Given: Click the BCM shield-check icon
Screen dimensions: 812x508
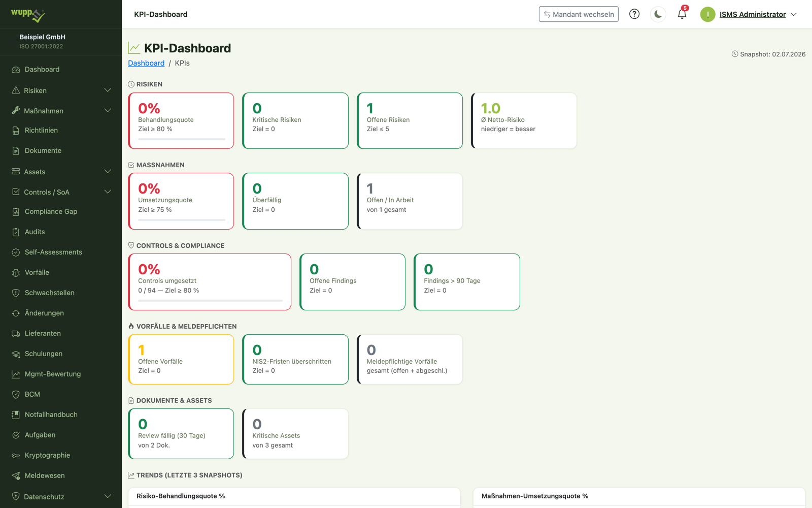Looking at the screenshot, I should tap(16, 395).
